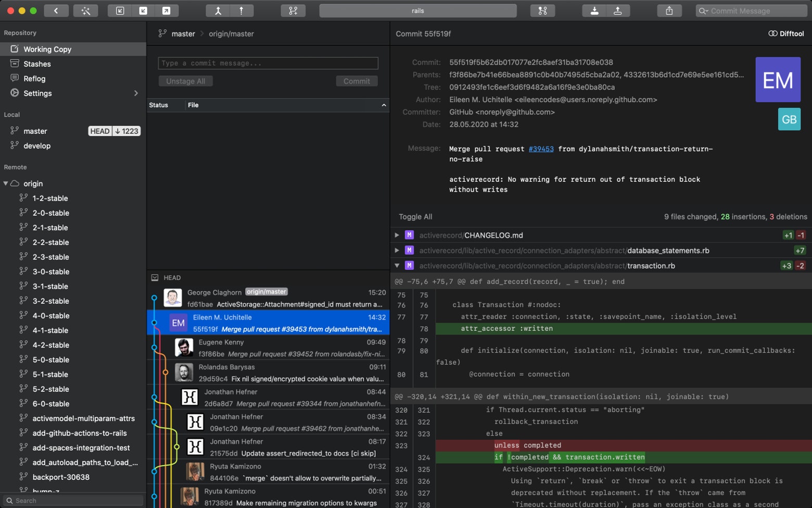Navigate back using the left arrow icon
The image size is (812, 508).
56,10
